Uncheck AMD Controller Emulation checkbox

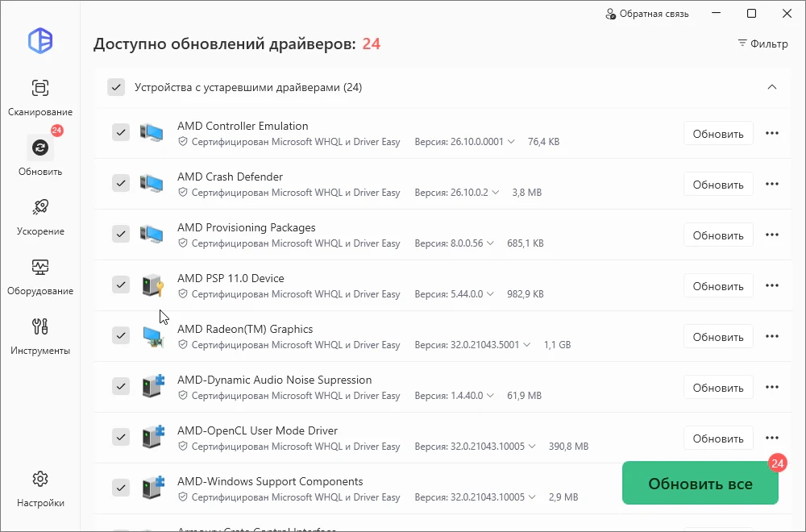pos(121,132)
